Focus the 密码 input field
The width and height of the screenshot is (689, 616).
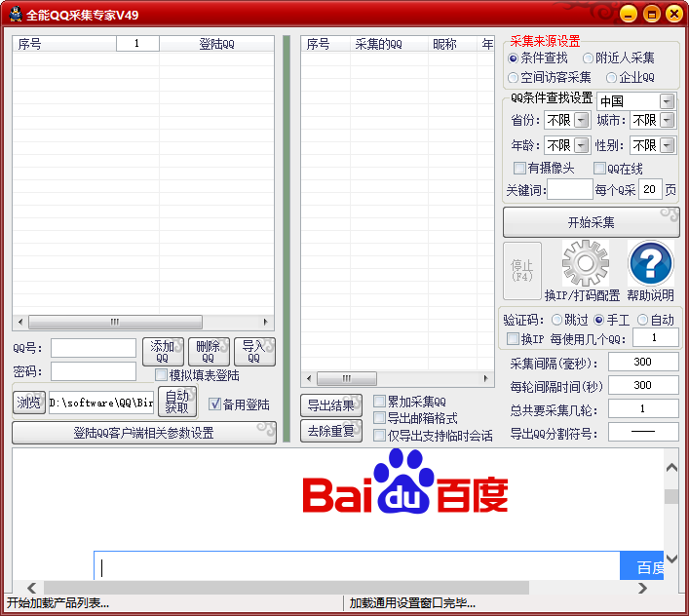pyautogui.click(x=94, y=371)
